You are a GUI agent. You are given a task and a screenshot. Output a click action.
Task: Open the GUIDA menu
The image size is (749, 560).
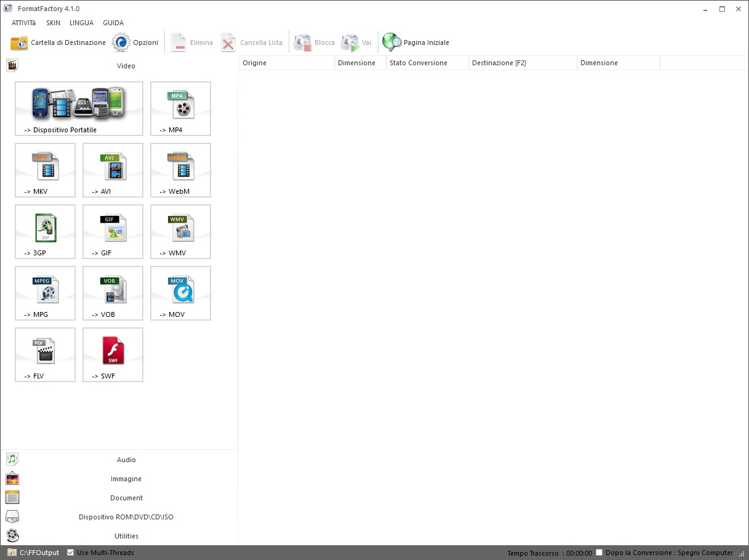[x=113, y=23]
